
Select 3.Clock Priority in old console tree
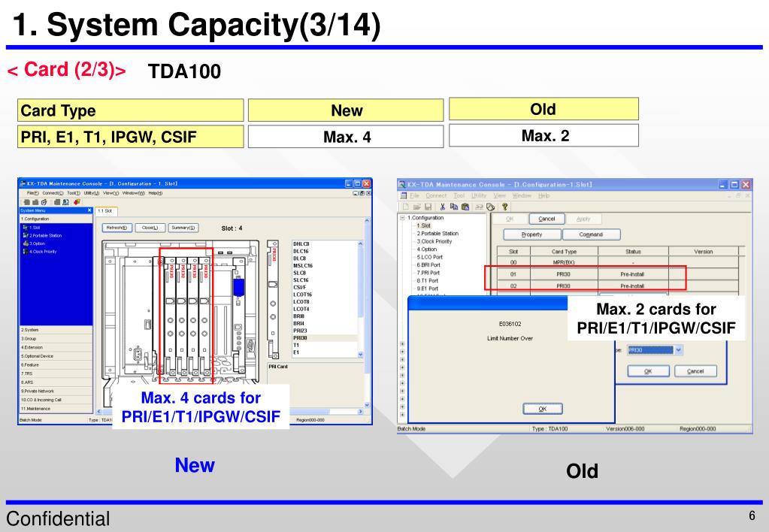click(x=434, y=241)
